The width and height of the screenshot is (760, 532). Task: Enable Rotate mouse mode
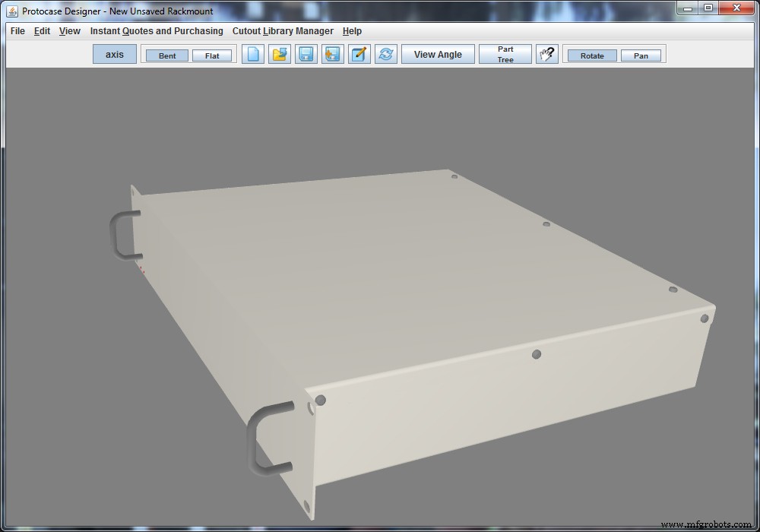(592, 55)
